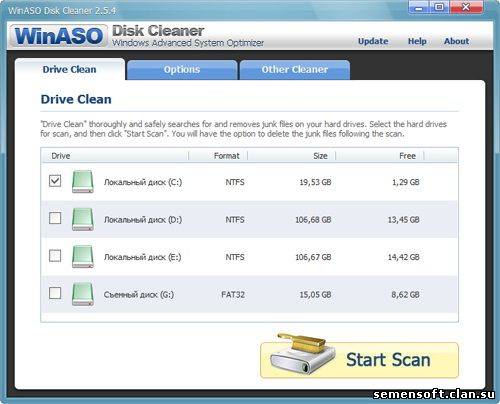The width and height of the screenshot is (500, 404).
Task: Click the Update link
Action: click(373, 41)
